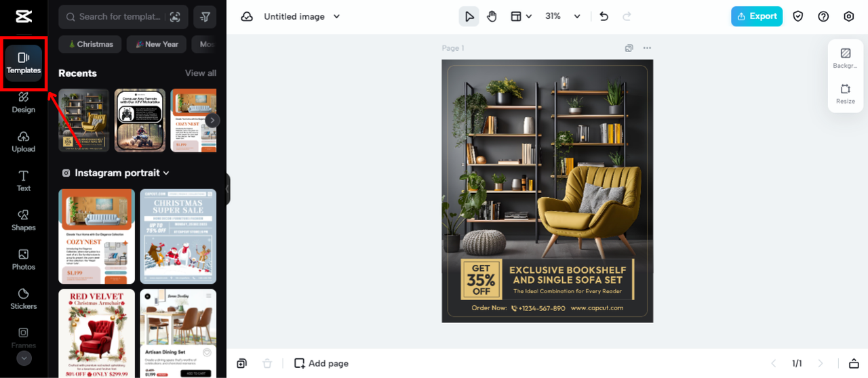Expand the Instagram portrait dropdown
The height and width of the screenshot is (378, 868).
(115, 173)
